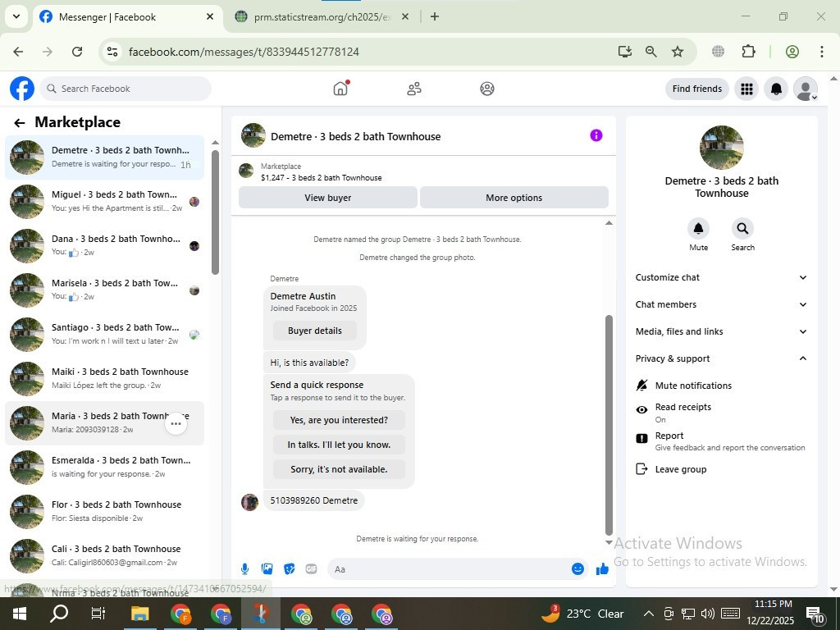Send a thumbs-up like
The height and width of the screenshot is (630, 840).
pyautogui.click(x=603, y=569)
